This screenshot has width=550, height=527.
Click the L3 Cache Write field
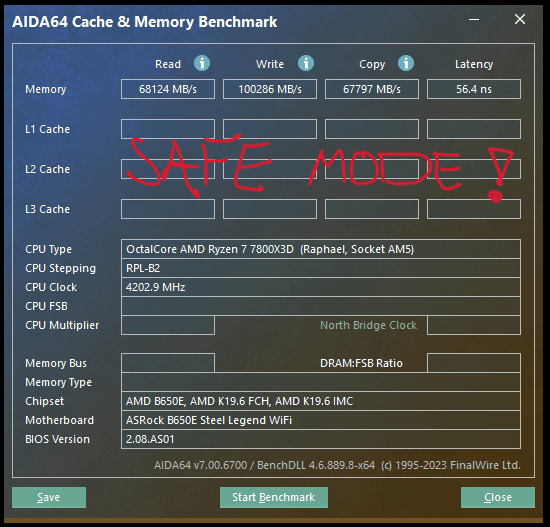(270, 209)
